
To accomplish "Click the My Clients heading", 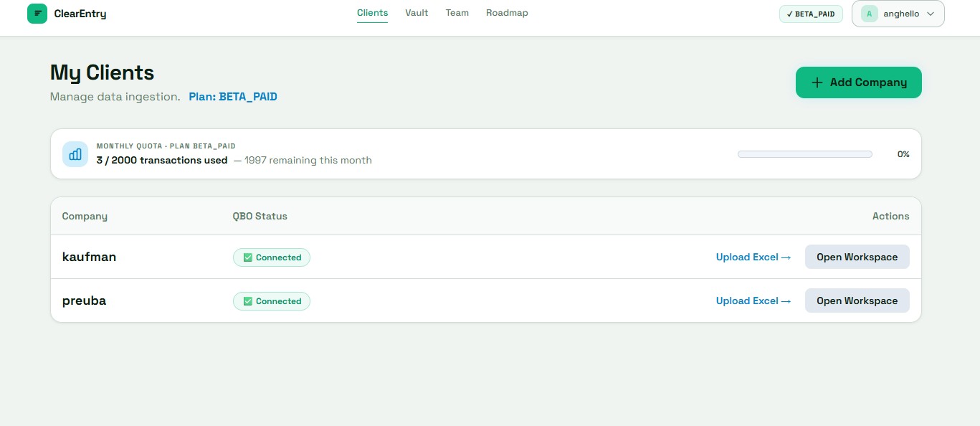I will click(102, 72).
